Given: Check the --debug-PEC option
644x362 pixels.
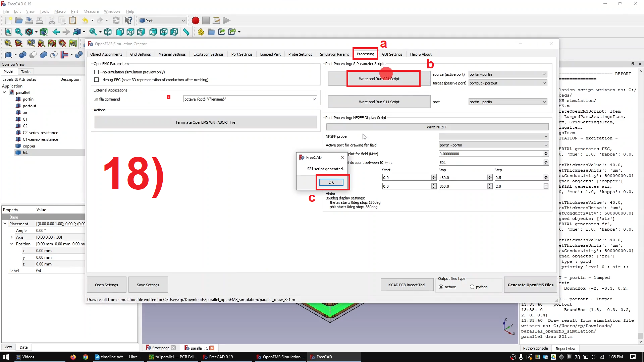Looking at the screenshot, I should click(x=96, y=80).
